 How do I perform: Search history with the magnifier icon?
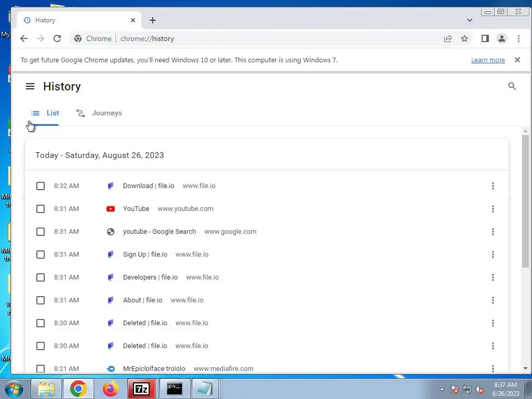tap(512, 86)
